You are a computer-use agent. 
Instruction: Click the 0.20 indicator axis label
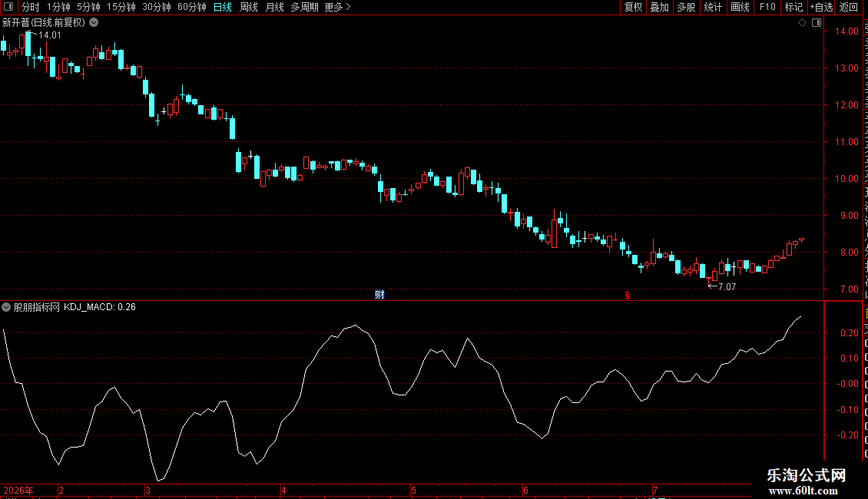(850, 333)
